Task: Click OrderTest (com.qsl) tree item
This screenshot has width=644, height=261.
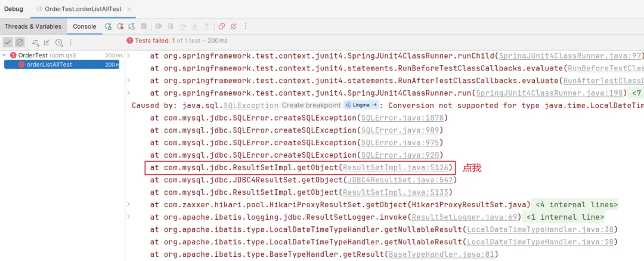Action: coord(47,55)
